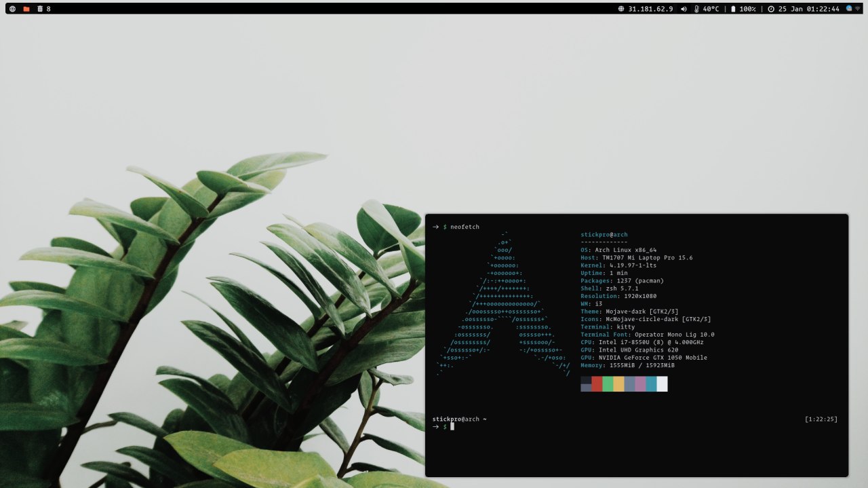
Task: Click the WM: i3 line
Action: click(x=591, y=303)
